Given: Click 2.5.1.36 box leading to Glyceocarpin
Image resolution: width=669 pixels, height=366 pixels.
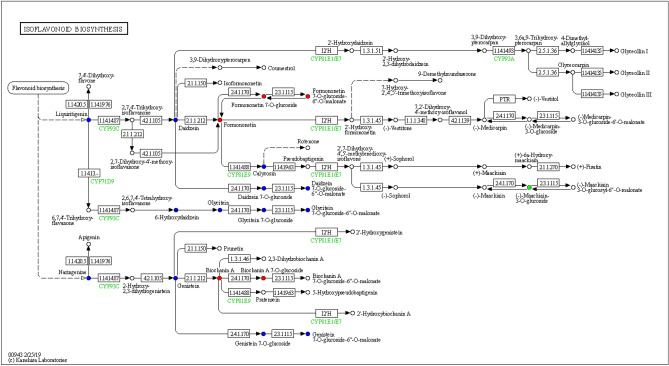Looking at the screenshot, I should pyautogui.click(x=548, y=73).
